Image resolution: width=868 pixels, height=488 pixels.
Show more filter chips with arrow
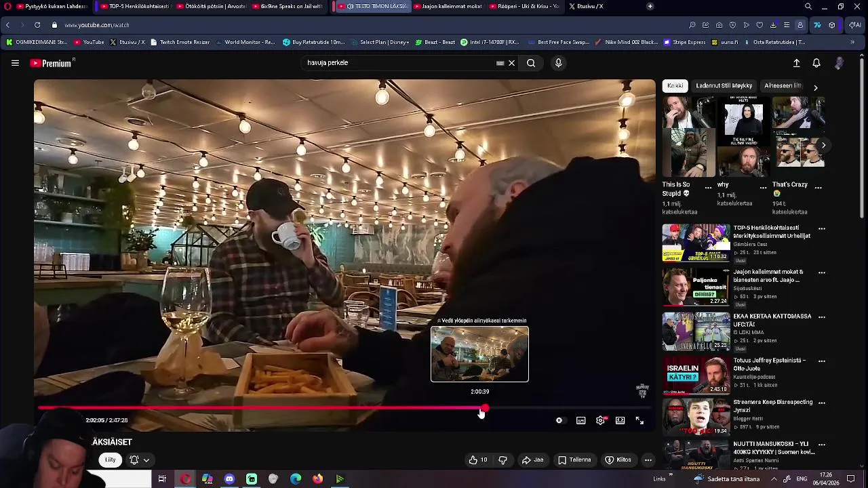point(816,87)
